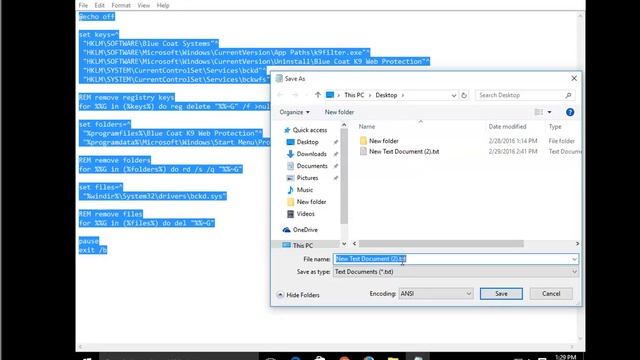Click the Forward navigation arrow

pyautogui.click(x=295, y=95)
